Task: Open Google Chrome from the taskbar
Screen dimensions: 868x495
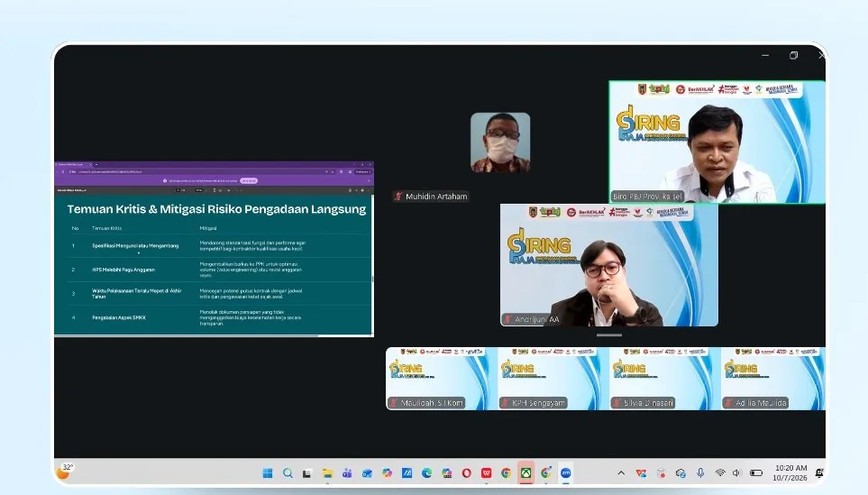Action: tap(506, 472)
